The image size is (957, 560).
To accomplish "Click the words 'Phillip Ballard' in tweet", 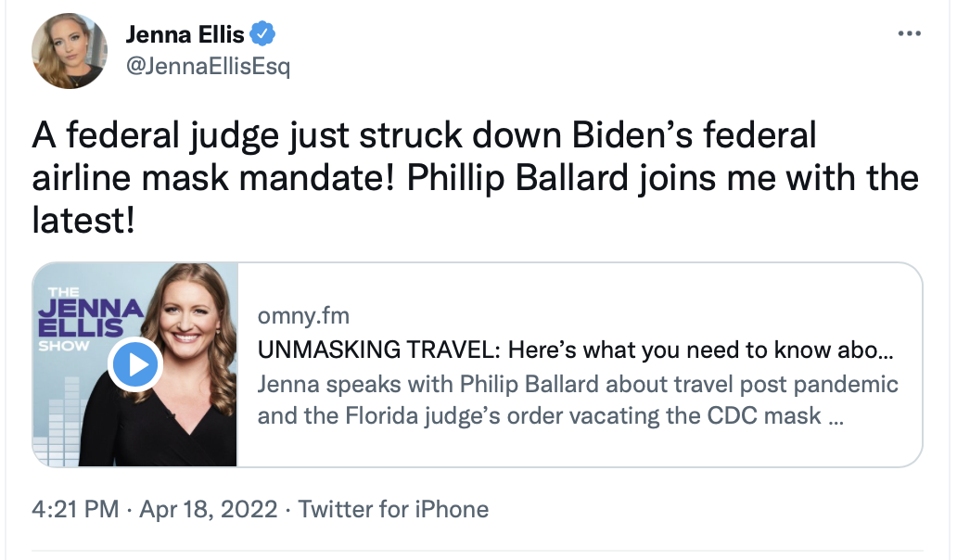I will coord(517,178).
